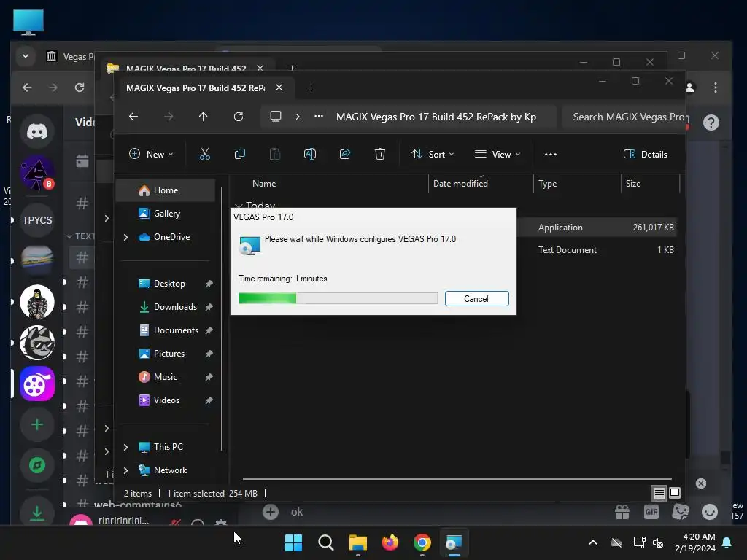Expand the Network tree node

[x=125, y=470]
